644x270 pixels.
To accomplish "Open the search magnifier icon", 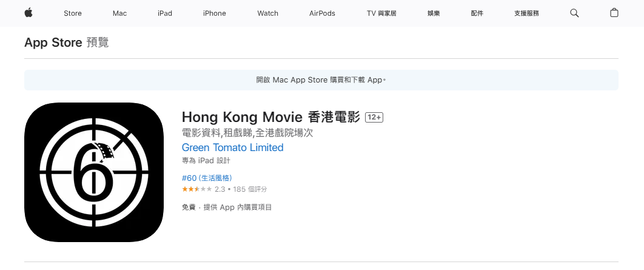I will (574, 13).
